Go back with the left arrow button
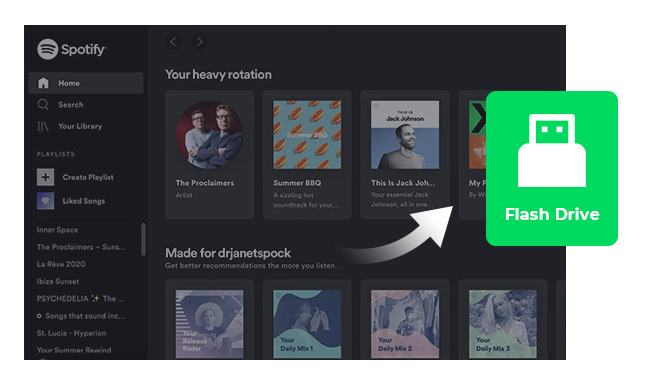This screenshot has width=650, height=384. pos(173,41)
